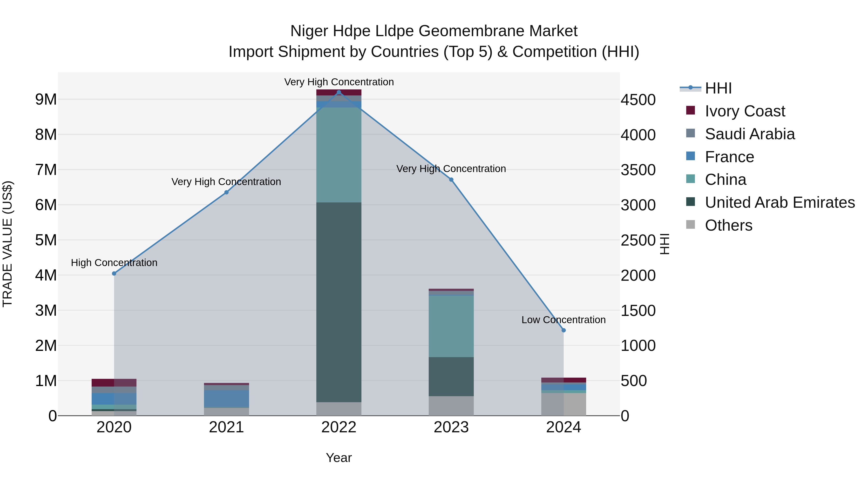Image resolution: width=868 pixels, height=488 pixels.
Task: Click 'Very High Concentration' label near 2023
Action: point(451,169)
